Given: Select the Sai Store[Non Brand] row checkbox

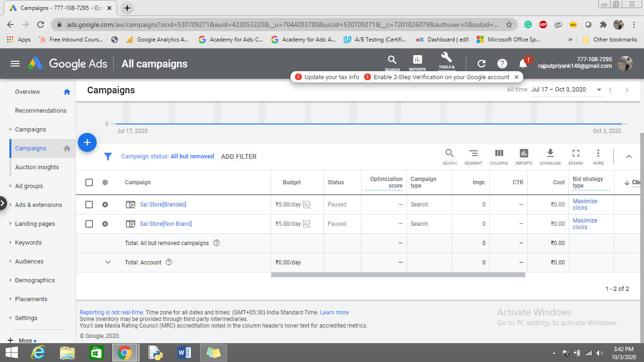Looking at the screenshot, I should tap(89, 224).
